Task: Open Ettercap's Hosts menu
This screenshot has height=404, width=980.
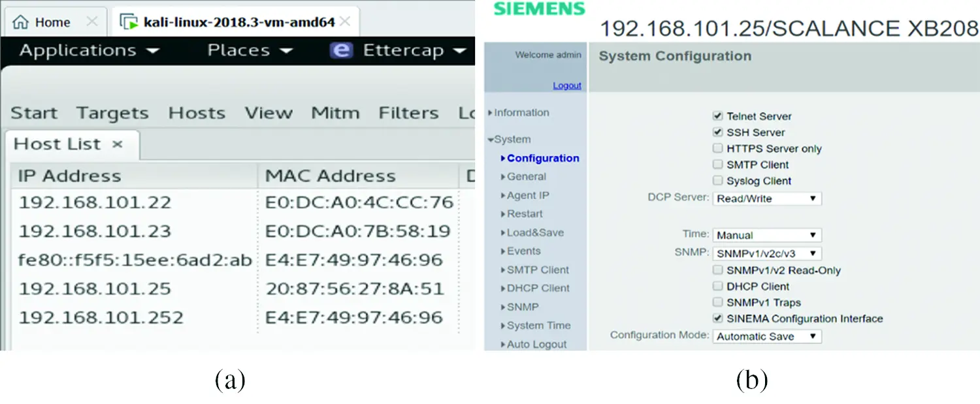Action: 197,114
